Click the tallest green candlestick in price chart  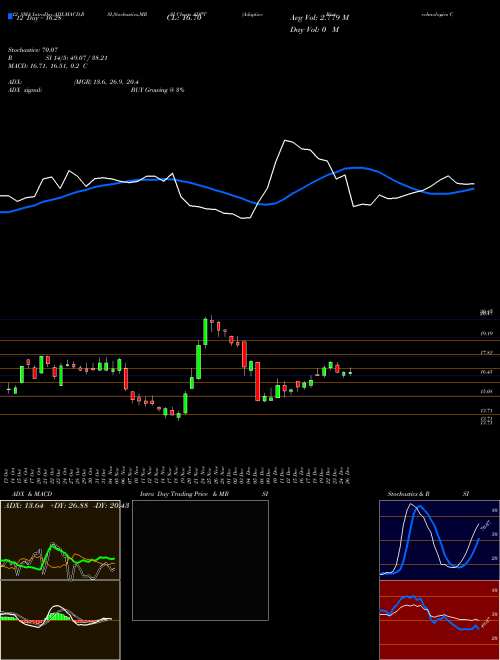(x=198, y=362)
